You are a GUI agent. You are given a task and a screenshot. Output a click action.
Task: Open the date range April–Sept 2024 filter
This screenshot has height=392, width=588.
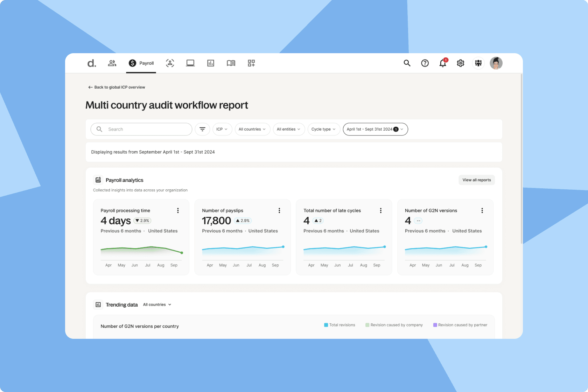click(x=375, y=129)
